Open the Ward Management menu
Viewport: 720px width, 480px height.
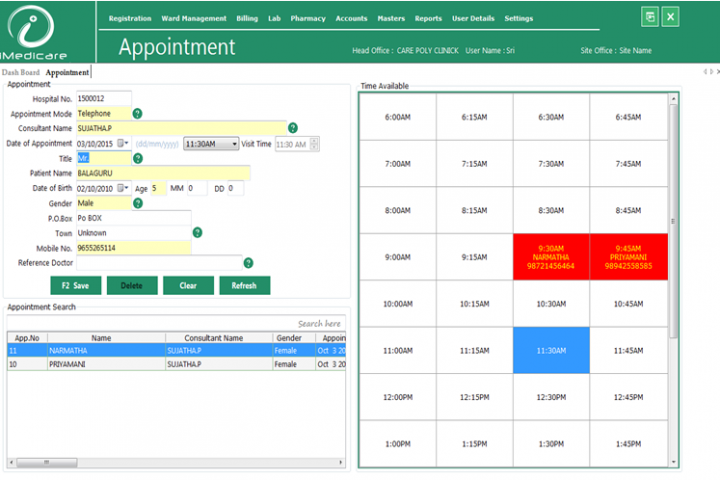pyautogui.click(x=194, y=18)
